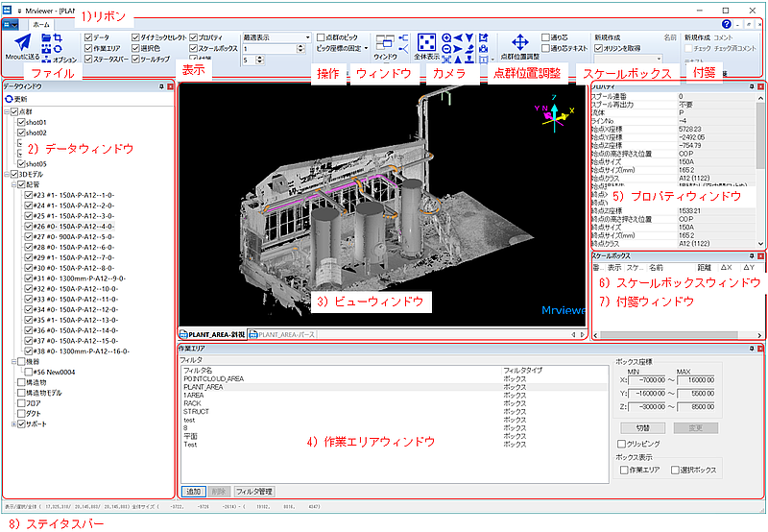The width and height of the screenshot is (768, 532).
Task: Close the データウィンドウ panel
Action: pyautogui.click(x=170, y=86)
